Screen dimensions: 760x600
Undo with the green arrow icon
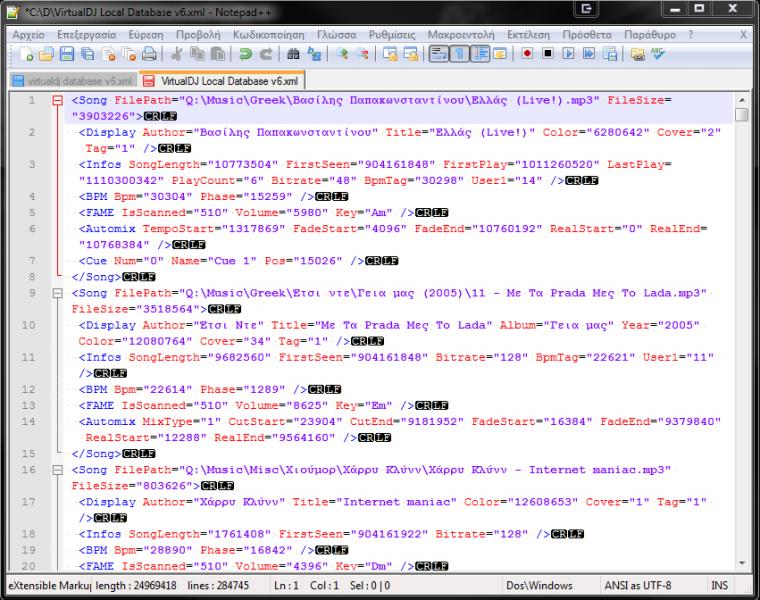click(x=245, y=54)
